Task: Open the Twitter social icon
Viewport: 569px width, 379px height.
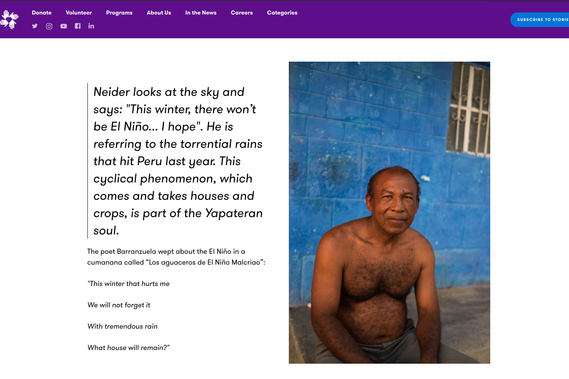Action: tap(34, 26)
